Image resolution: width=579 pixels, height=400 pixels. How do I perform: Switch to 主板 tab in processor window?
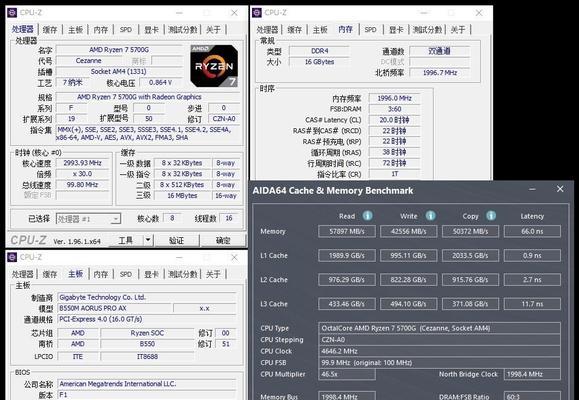[75, 30]
